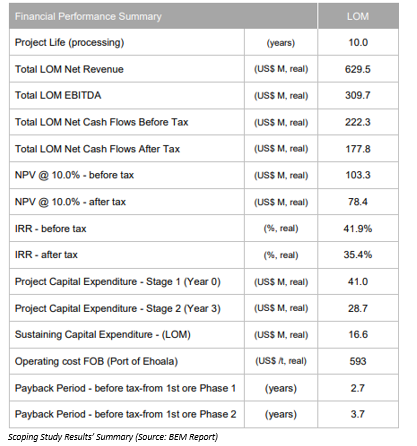Select the 41.9% IRR value
Viewport: 417px width, 446px height.
[x=358, y=229]
